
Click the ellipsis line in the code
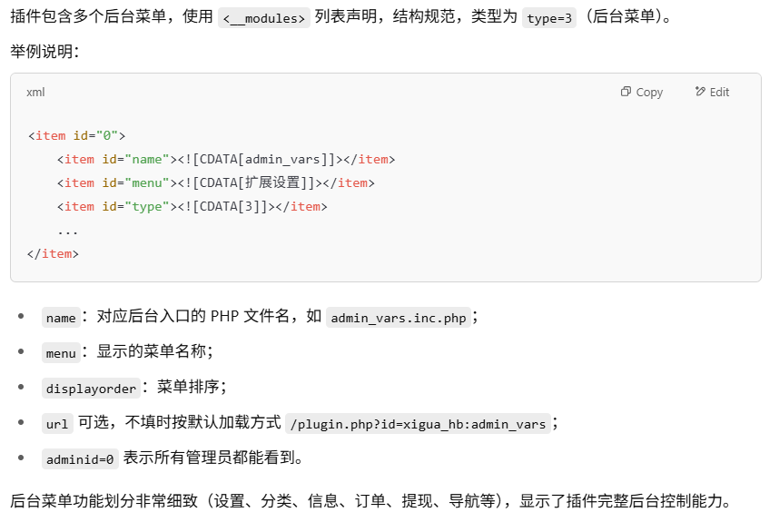click(x=67, y=230)
